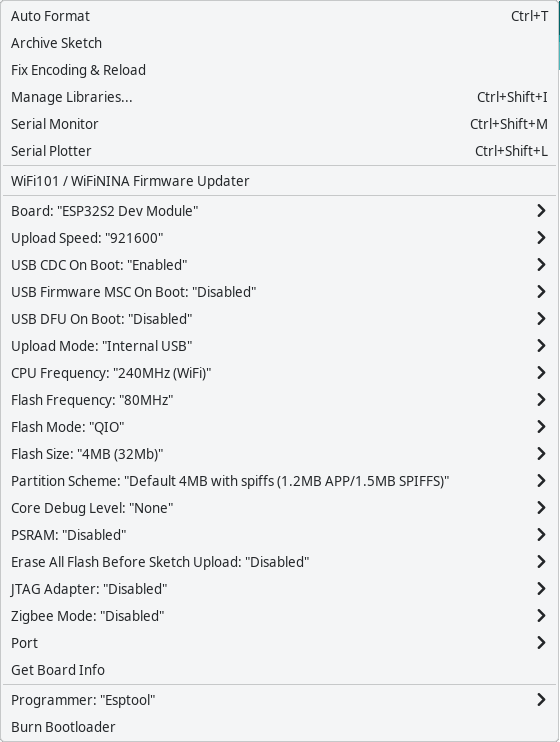Click Get Board Info
Screen dimensions: 560x742
point(280,669)
